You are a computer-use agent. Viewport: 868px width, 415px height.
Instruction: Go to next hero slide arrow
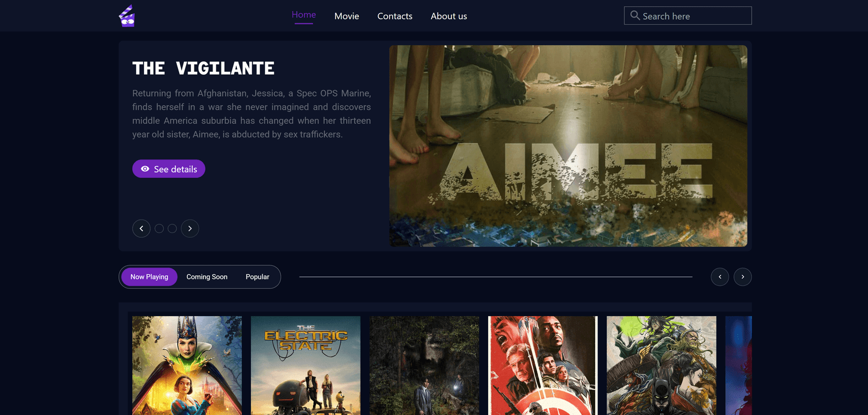(x=190, y=228)
